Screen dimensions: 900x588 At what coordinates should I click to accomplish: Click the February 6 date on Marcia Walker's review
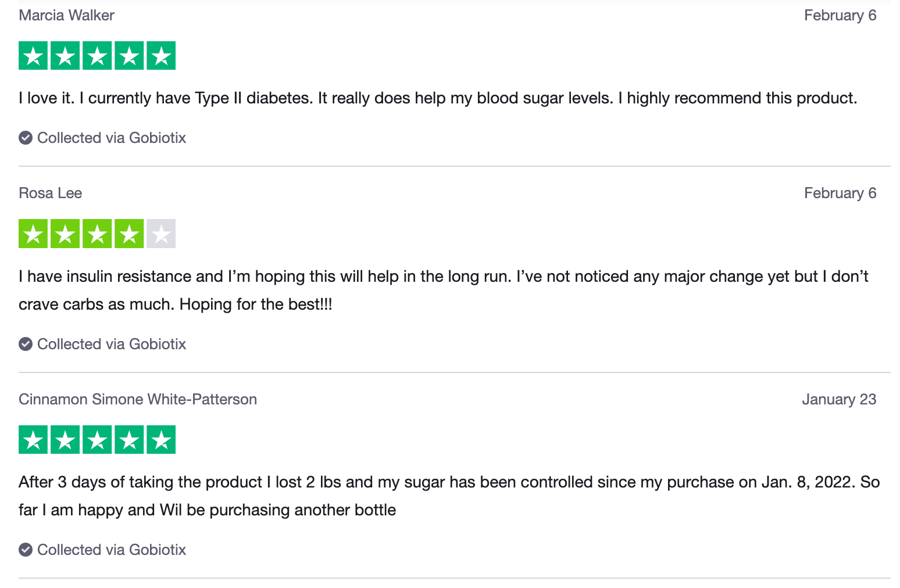[840, 15]
